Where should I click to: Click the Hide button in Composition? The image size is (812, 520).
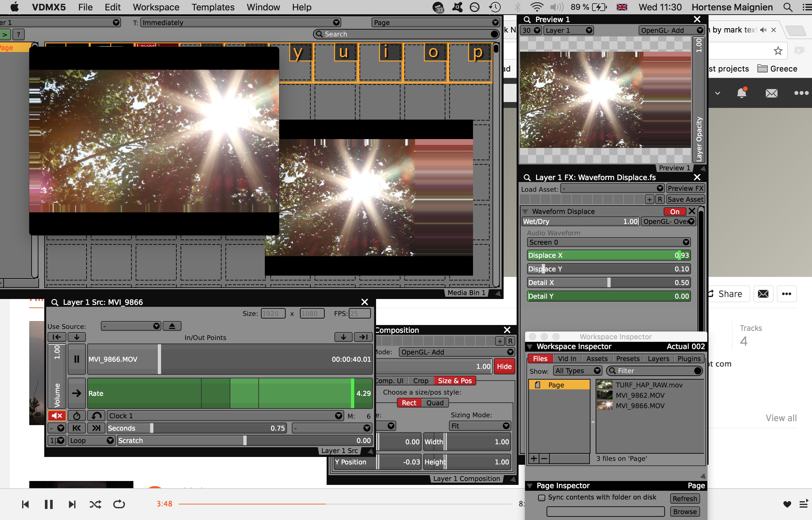tap(504, 366)
